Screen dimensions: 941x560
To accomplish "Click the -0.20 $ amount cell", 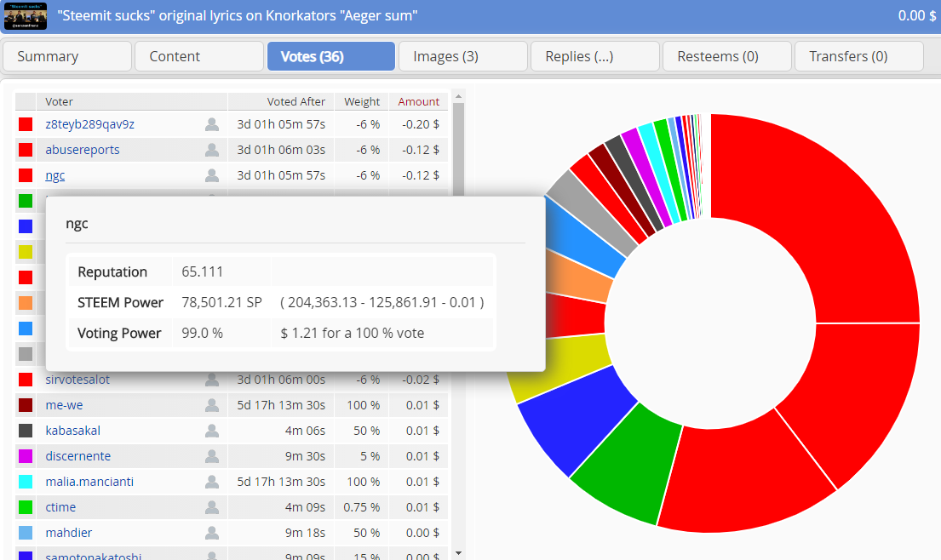I will tap(420, 124).
